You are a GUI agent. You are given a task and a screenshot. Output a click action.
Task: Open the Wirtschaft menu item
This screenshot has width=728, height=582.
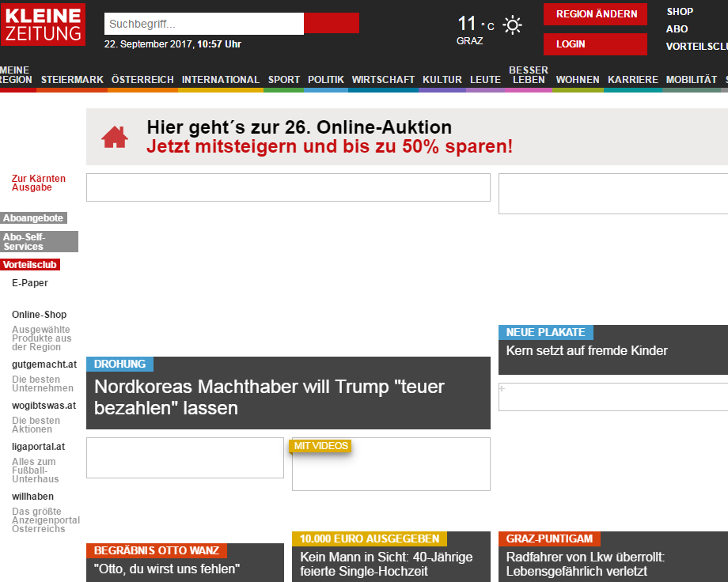pos(383,80)
